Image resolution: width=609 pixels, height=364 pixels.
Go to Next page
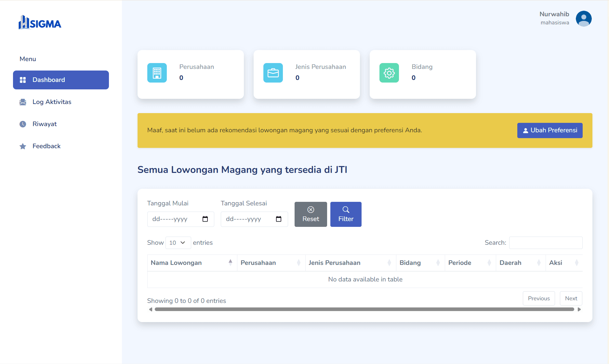pyautogui.click(x=571, y=298)
